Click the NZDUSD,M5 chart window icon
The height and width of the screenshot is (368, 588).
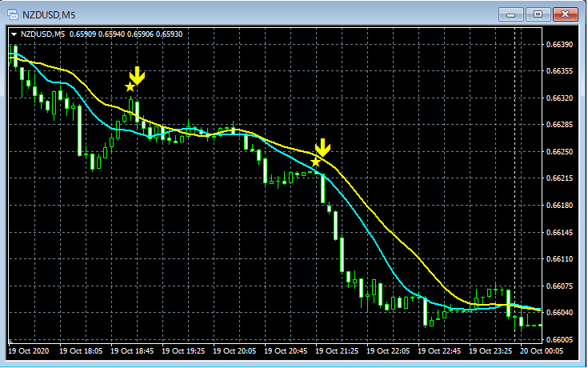(x=13, y=14)
